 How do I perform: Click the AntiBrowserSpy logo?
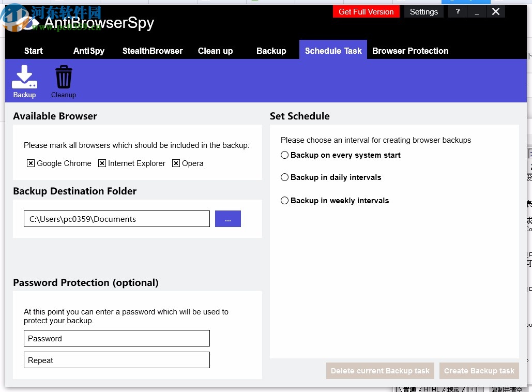(98, 23)
